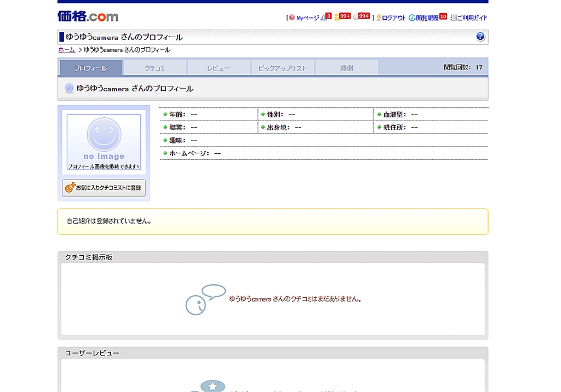561x392 pixels.
Task: Click 自己紹介は登録されていません text
Action: click(x=109, y=221)
